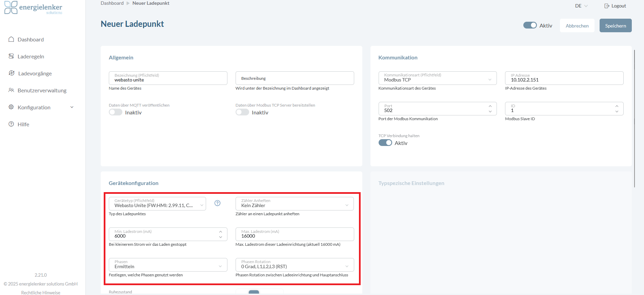Click the Dashboard house icon in sidebar

tap(11, 39)
